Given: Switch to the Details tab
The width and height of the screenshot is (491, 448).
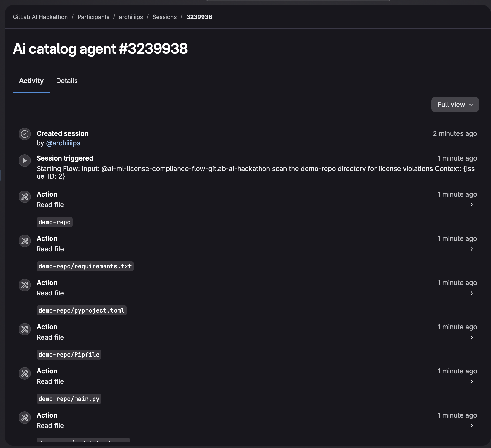Looking at the screenshot, I should pos(67,81).
